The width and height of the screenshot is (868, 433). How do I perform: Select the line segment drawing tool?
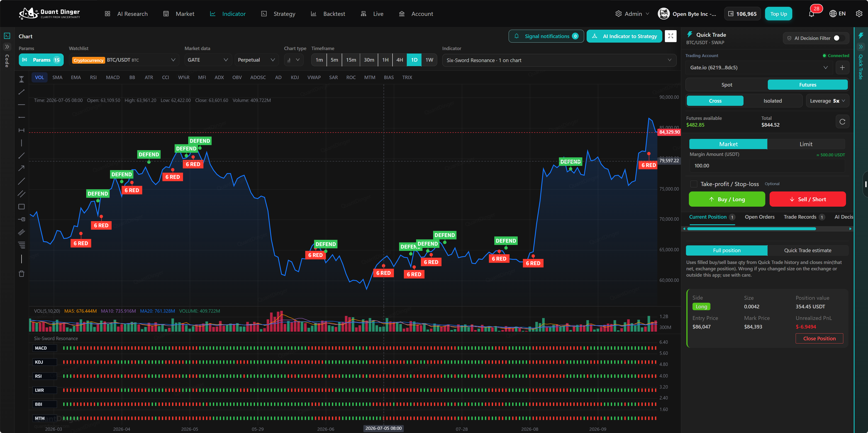tap(22, 92)
